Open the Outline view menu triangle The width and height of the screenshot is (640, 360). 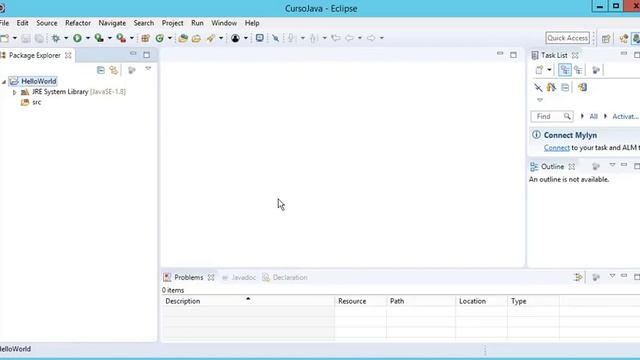click(612, 165)
